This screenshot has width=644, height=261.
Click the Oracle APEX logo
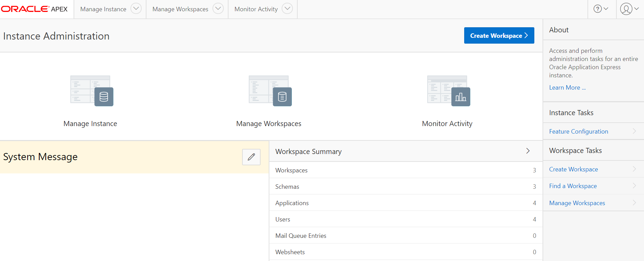pyautogui.click(x=34, y=9)
